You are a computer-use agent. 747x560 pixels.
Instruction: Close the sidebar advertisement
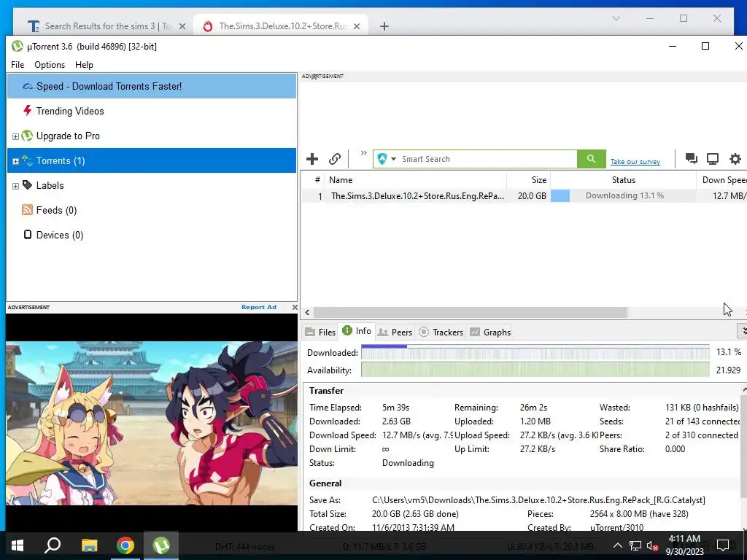click(x=295, y=307)
